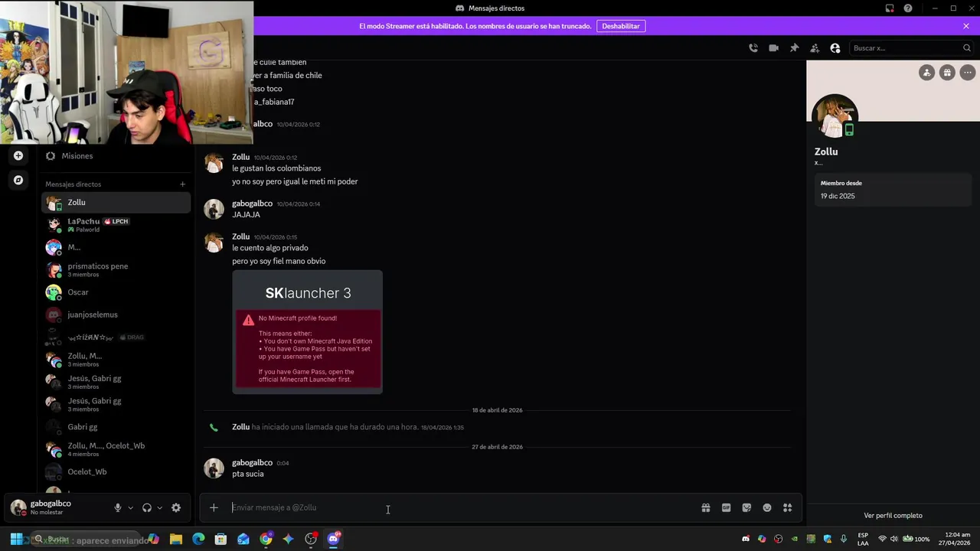The width and height of the screenshot is (980, 551).
Task: Switch ESP LAA input language
Action: click(x=863, y=539)
